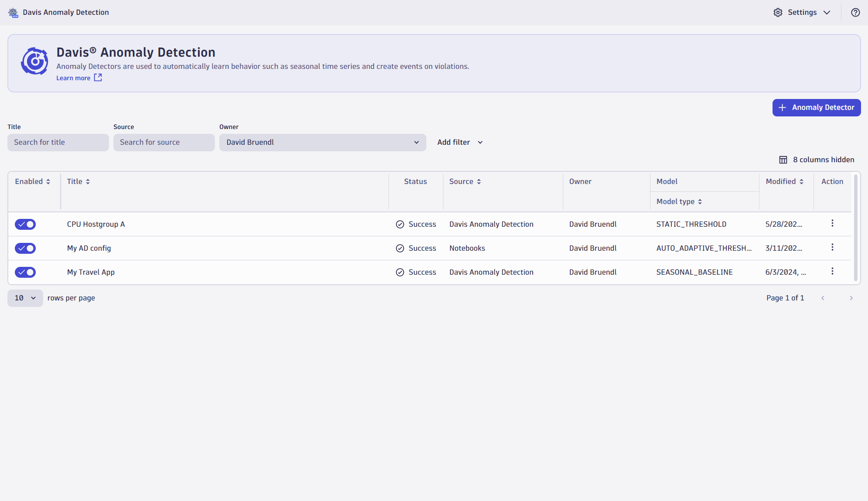
Task: Click the 5/28/202... modified date cell
Action: coord(784,225)
